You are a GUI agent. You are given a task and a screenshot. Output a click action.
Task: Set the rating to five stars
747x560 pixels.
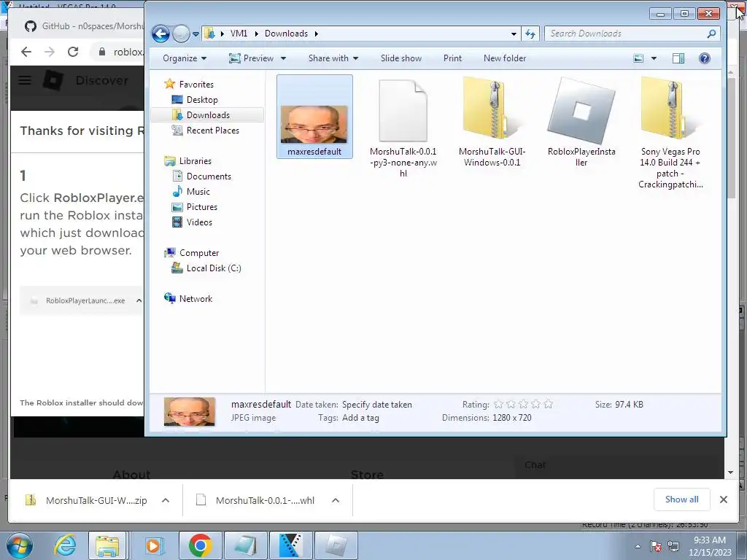click(x=549, y=404)
